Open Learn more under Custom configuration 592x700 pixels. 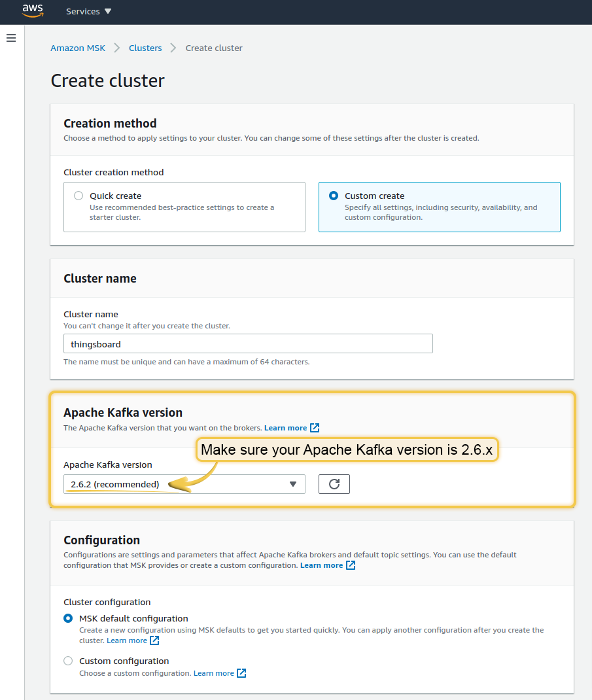tap(213, 673)
